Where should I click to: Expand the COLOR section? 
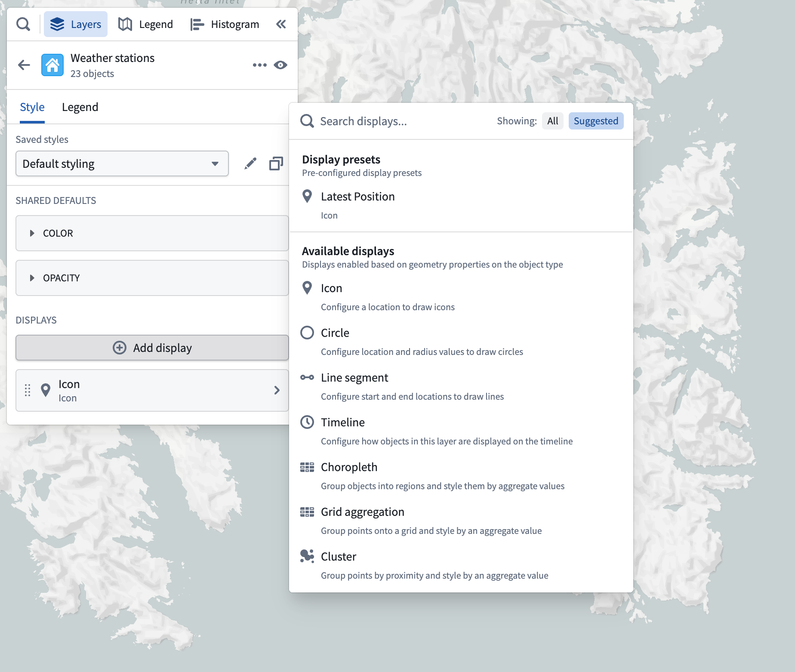click(58, 233)
